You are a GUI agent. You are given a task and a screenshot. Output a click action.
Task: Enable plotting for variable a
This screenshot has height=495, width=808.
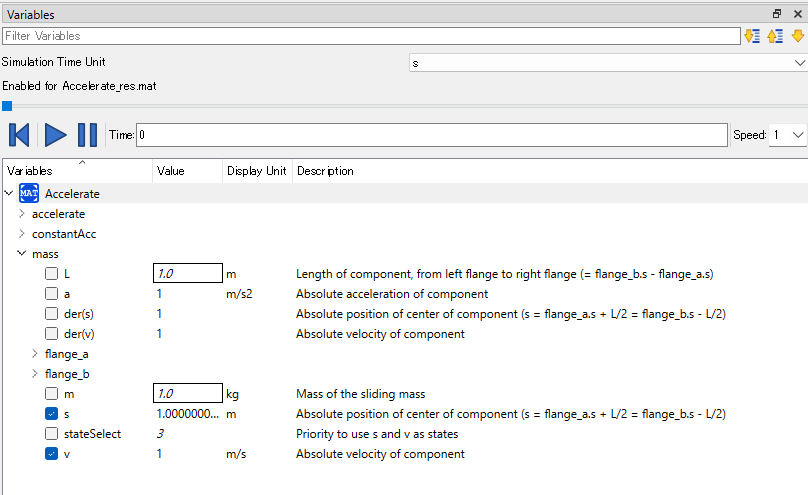tap(52, 294)
